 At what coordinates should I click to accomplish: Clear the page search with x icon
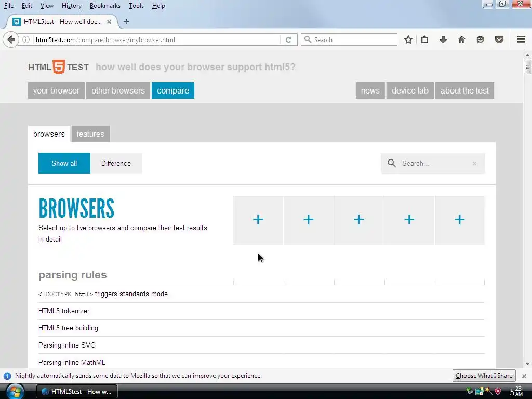(x=475, y=163)
